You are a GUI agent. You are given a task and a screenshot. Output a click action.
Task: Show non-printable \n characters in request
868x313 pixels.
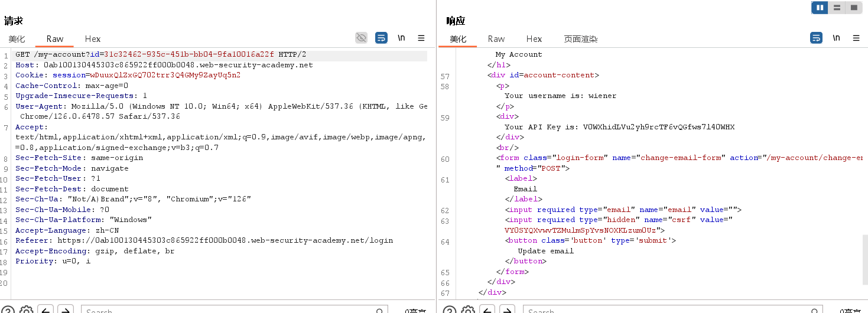pos(401,38)
